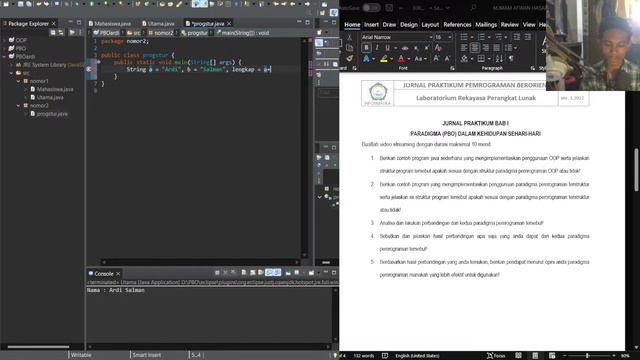Open the highlight color dropdown arrow
Screen dimensions: 640x360
(391, 59)
